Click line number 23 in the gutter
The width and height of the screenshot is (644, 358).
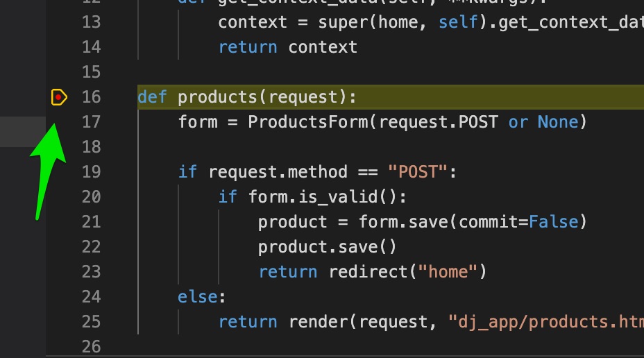[x=91, y=272]
